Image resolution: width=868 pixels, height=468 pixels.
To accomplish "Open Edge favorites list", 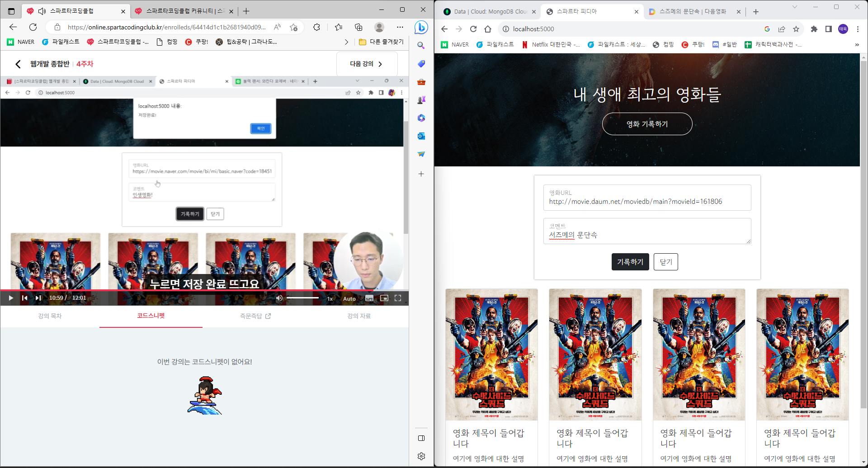I will (339, 27).
